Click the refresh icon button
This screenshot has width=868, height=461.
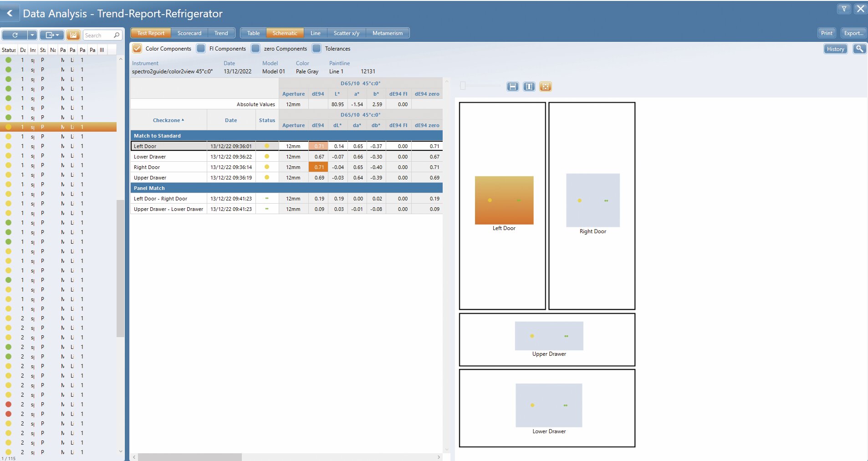(x=15, y=35)
